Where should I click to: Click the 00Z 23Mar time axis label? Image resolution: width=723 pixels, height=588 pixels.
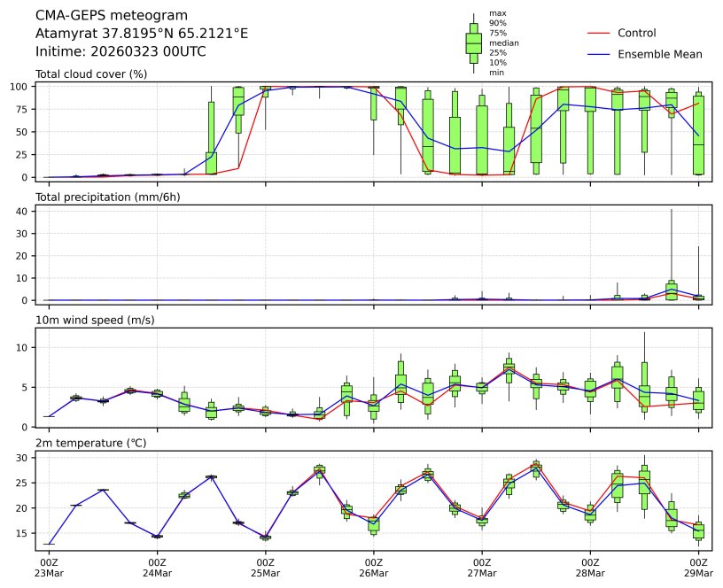point(49,568)
